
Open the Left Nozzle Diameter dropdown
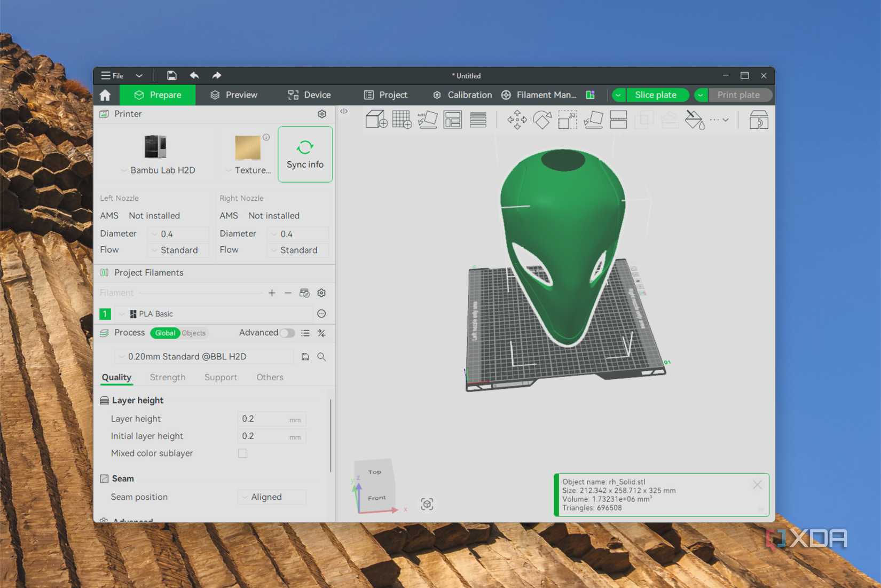pos(179,234)
